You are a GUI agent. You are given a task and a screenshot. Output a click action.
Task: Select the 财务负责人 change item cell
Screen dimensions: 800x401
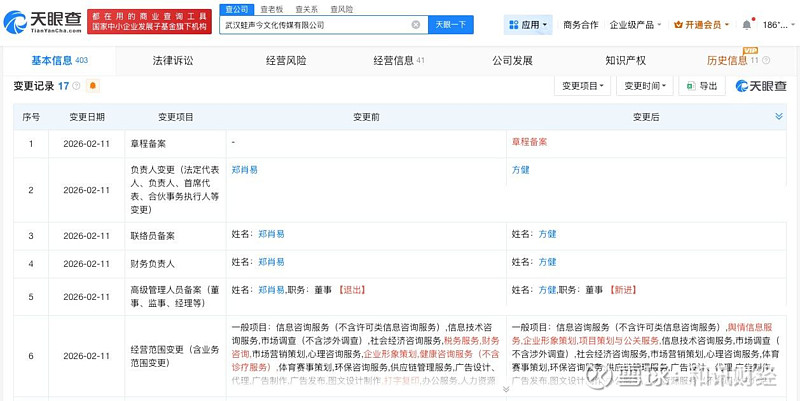176,264
